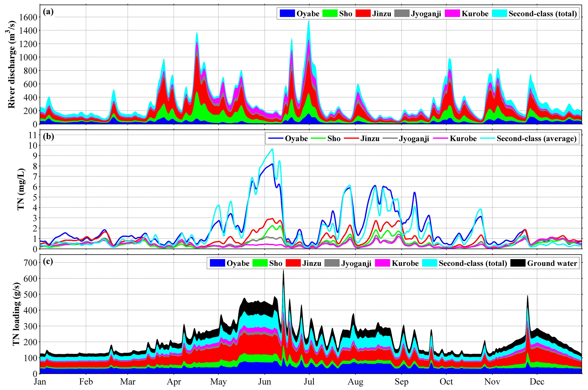Click the magenta Kurobe swatch in panel (c) legend
Screen dimensions: 588x390
(x=383, y=263)
